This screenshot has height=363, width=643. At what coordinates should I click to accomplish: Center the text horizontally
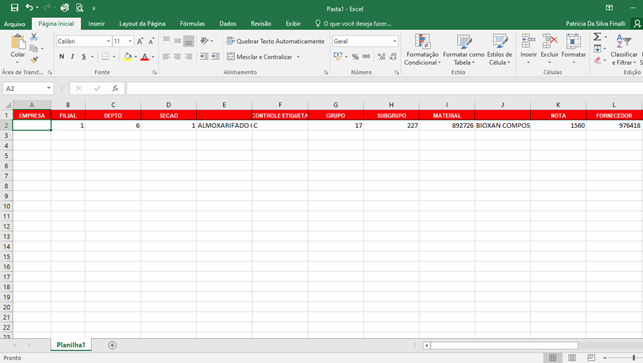(177, 57)
